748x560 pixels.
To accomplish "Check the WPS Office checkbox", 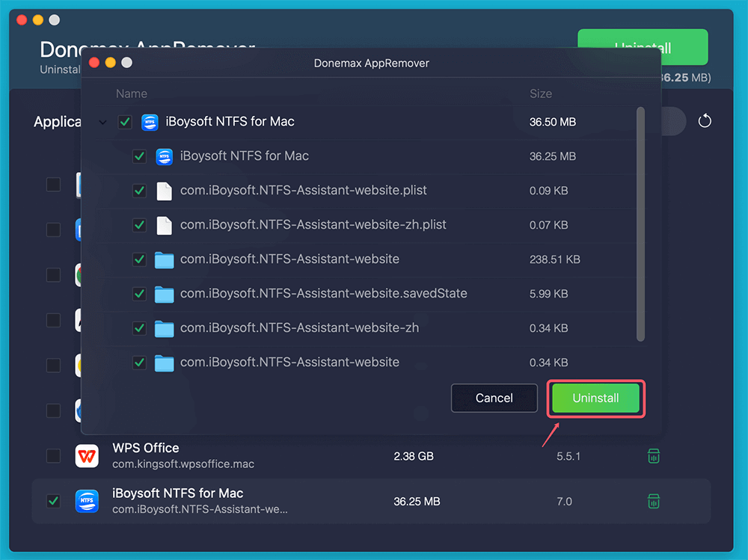I will 53,455.
